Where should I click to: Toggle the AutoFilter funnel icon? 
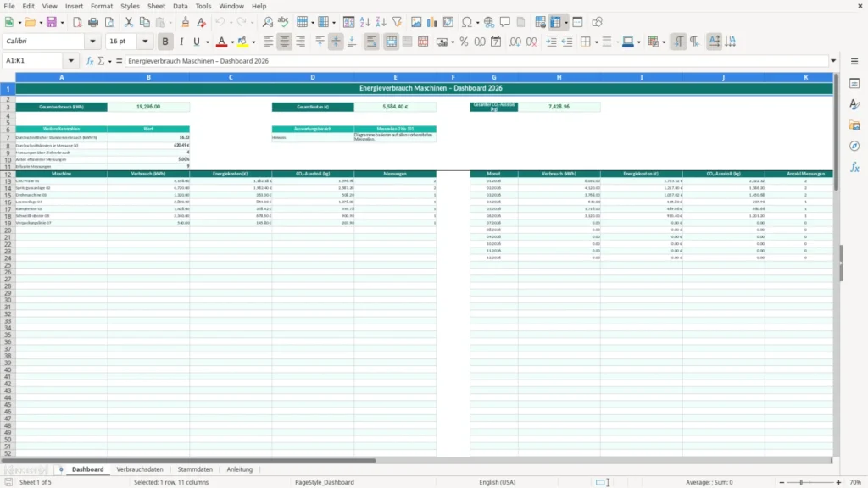click(x=397, y=22)
